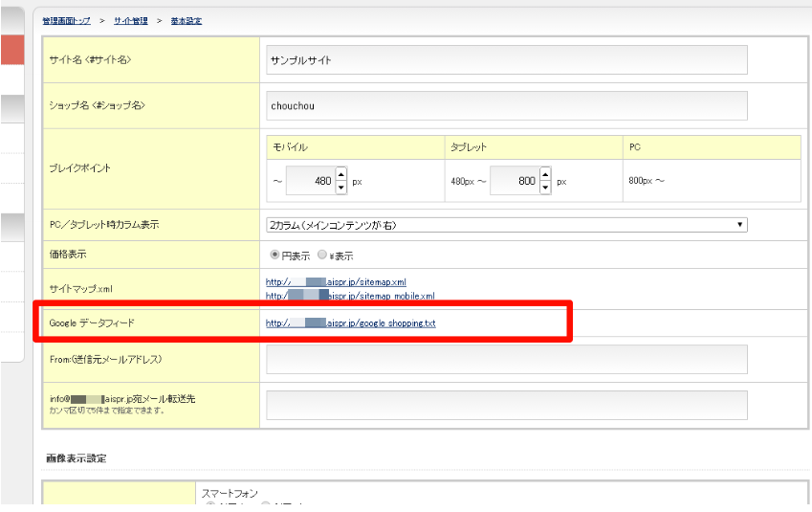Click the 基本設定 breadcrumb link
Screen dimensions: 812x512
click(186, 20)
